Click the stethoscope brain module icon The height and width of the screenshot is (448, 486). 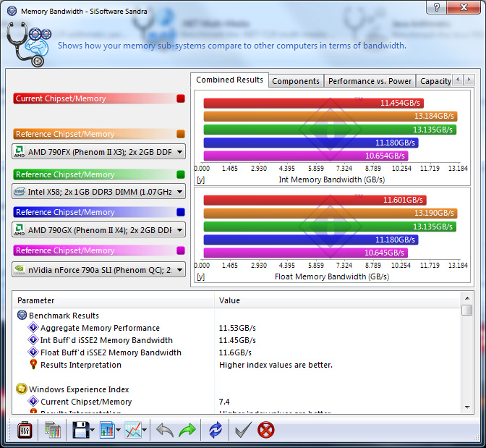click(x=28, y=44)
